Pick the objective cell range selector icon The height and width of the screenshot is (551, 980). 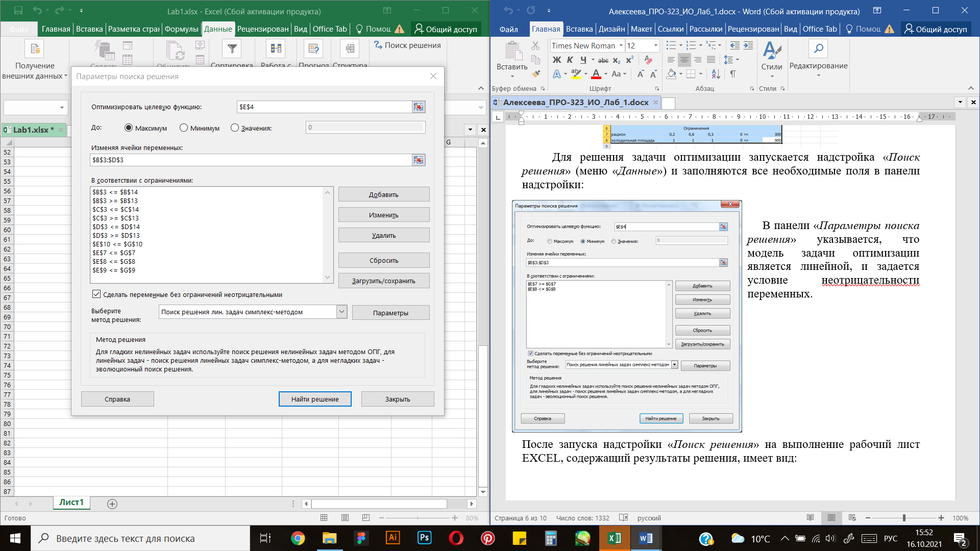pos(419,107)
